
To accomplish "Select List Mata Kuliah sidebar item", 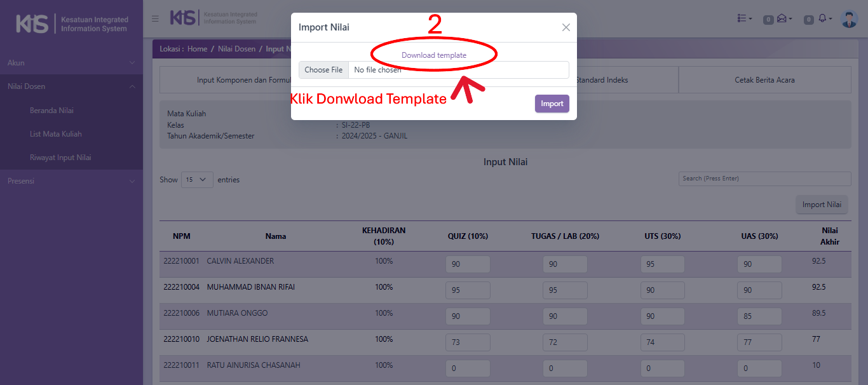I will [56, 134].
